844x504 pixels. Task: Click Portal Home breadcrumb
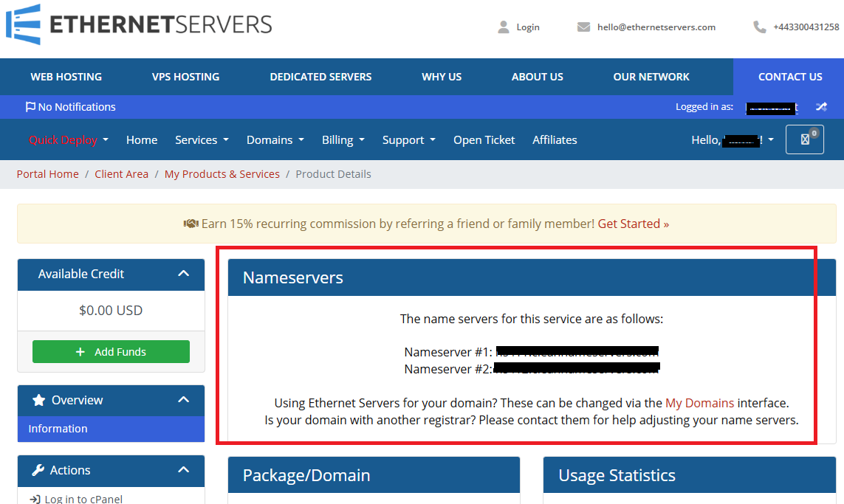tap(47, 173)
